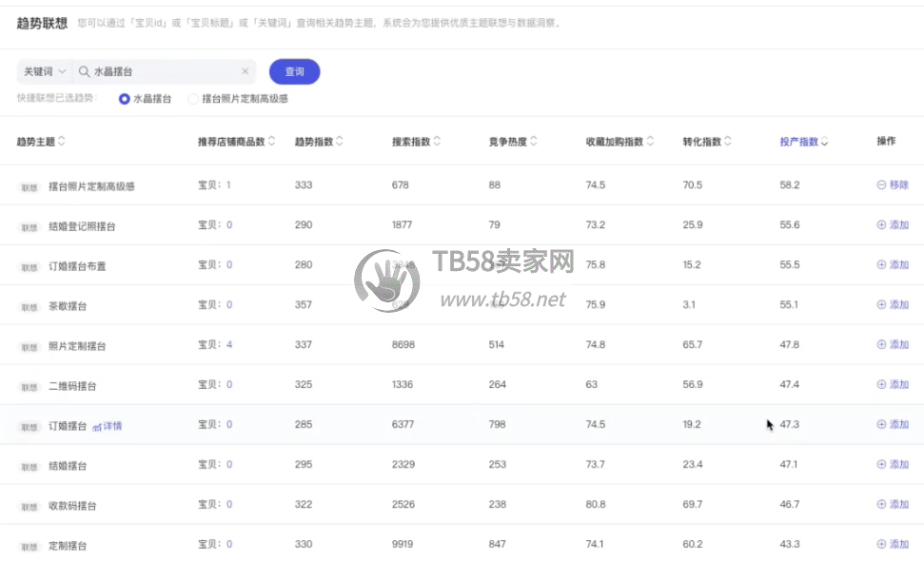
Task: Add 定制摆台 using its plus icon
Action: [881, 545]
